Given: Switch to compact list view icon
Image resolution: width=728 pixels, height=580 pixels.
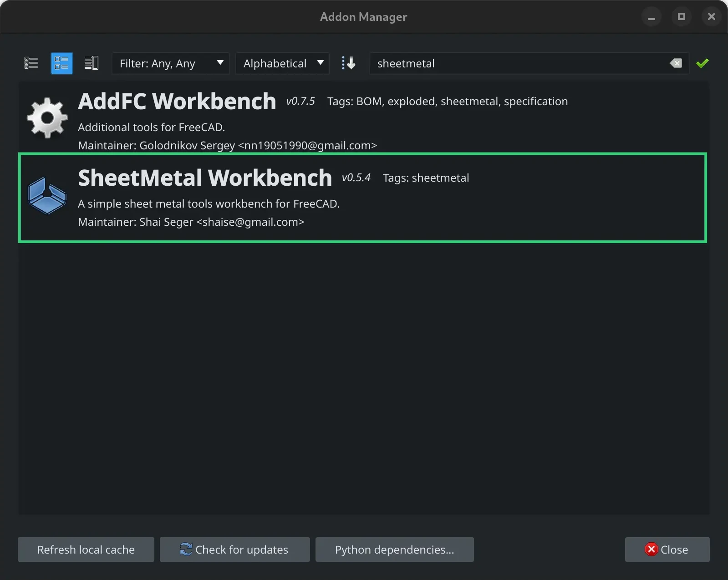Looking at the screenshot, I should click(x=31, y=63).
